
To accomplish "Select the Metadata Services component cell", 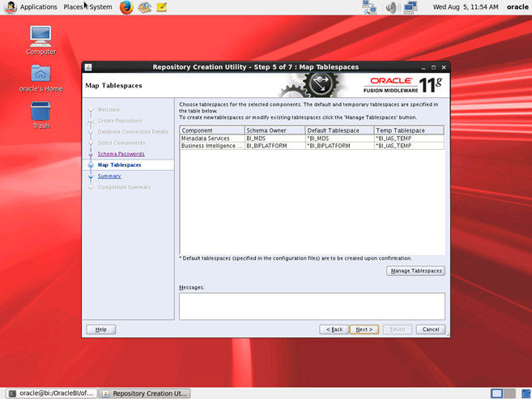I will tap(212, 138).
